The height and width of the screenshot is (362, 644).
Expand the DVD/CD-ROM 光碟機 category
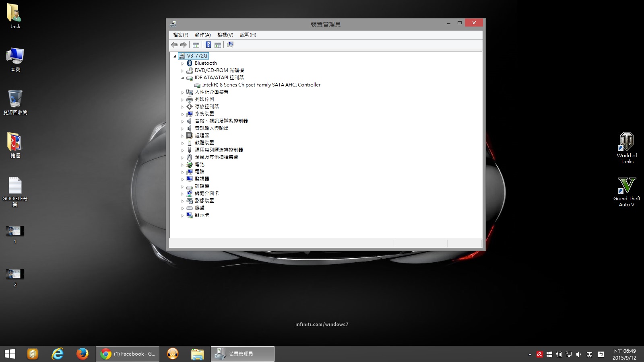182,71
